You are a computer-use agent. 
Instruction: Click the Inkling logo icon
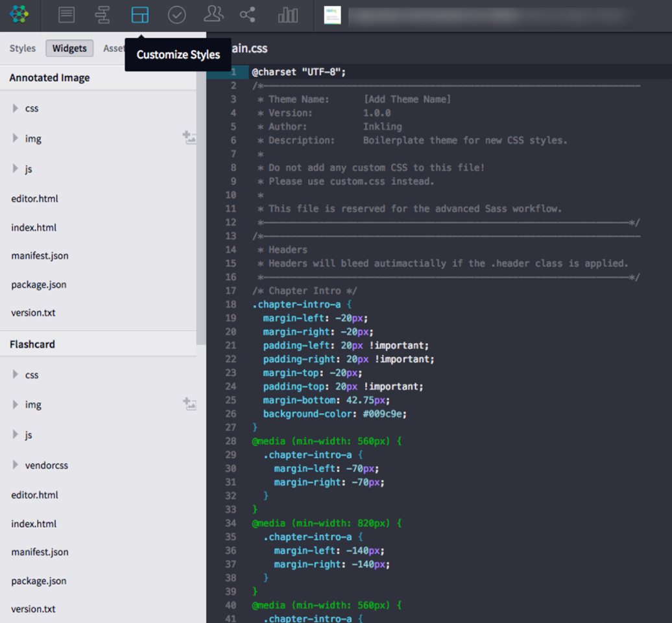(x=19, y=14)
